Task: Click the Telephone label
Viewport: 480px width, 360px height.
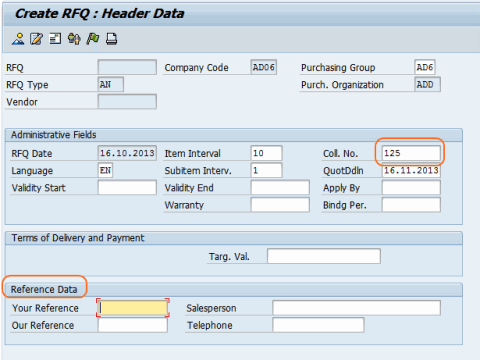Action: (210, 325)
